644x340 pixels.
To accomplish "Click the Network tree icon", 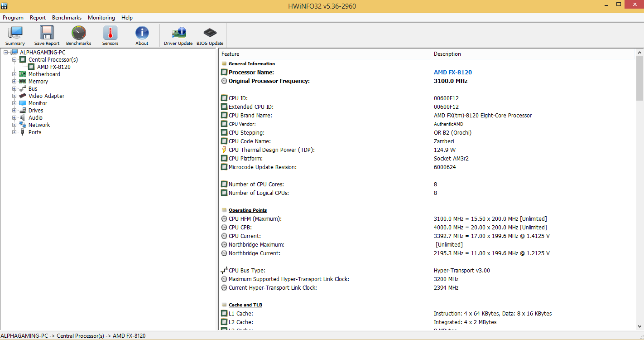I will (x=22, y=125).
